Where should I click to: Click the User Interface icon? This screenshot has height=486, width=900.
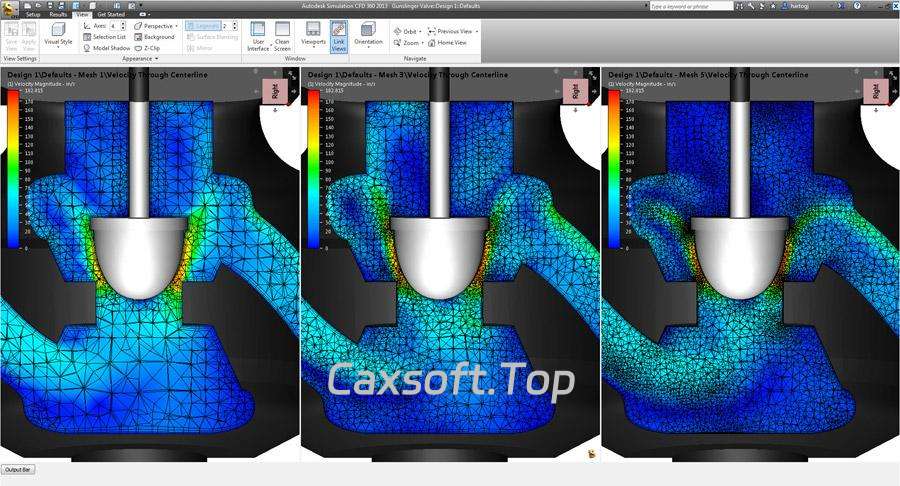[258, 36]
